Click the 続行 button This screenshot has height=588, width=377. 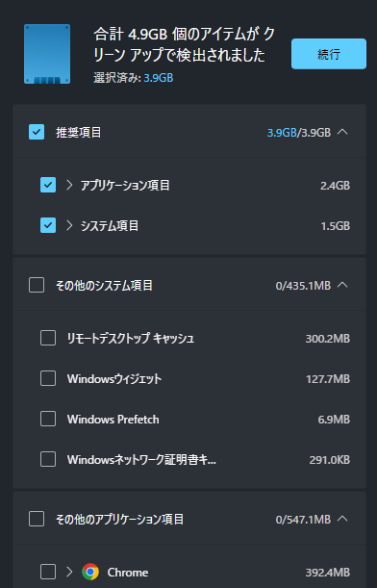coord(329,54)
